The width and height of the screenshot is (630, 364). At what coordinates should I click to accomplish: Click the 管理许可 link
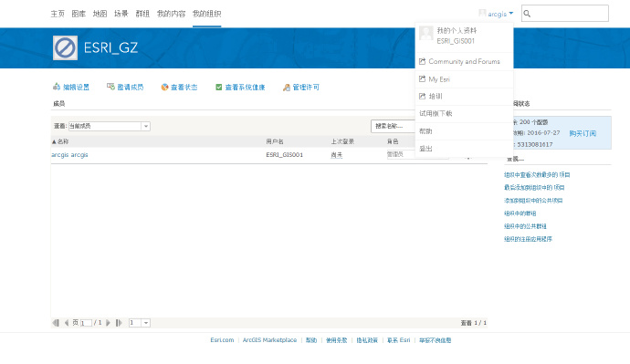coord(306,87)
